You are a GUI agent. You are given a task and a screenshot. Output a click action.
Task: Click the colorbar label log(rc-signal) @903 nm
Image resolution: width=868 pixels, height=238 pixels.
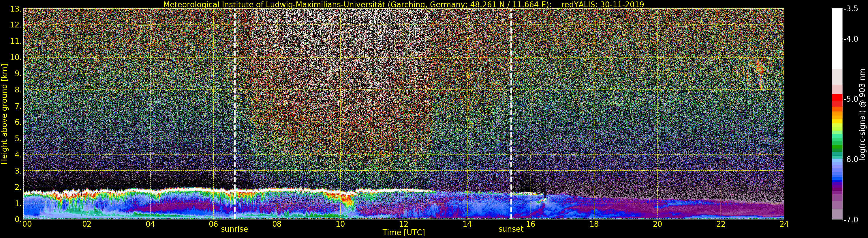[x=863, y=114]
